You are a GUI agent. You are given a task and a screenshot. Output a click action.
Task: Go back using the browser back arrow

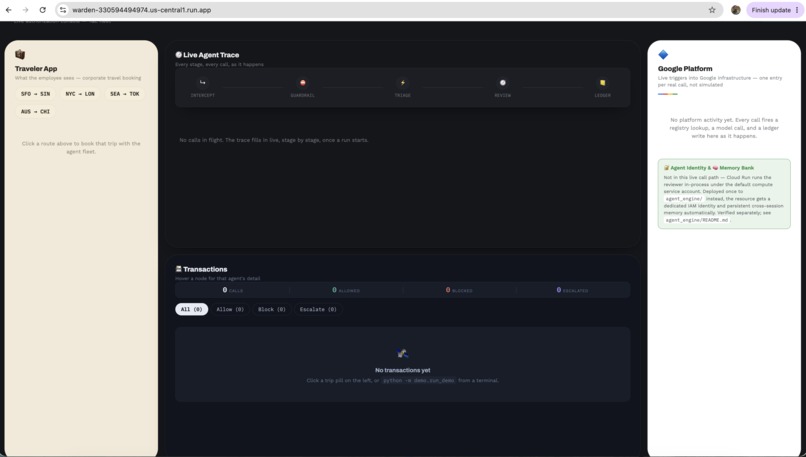(x=9, y=10)
